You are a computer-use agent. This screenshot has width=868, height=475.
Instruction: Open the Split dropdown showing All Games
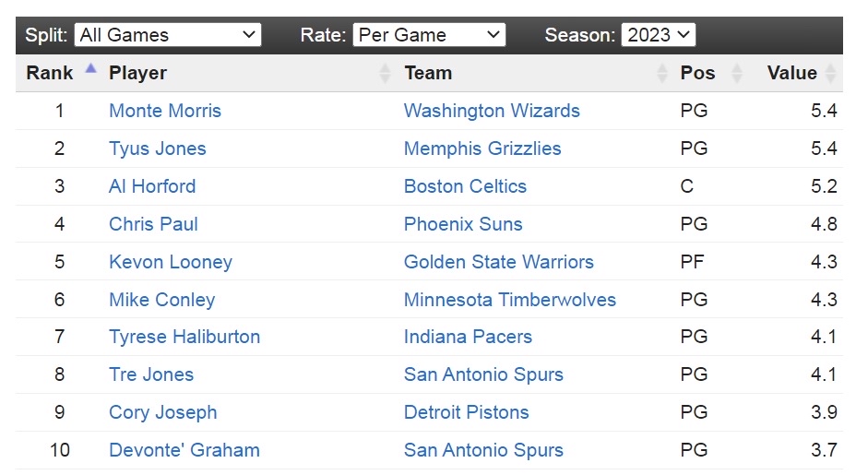point(167,35)
